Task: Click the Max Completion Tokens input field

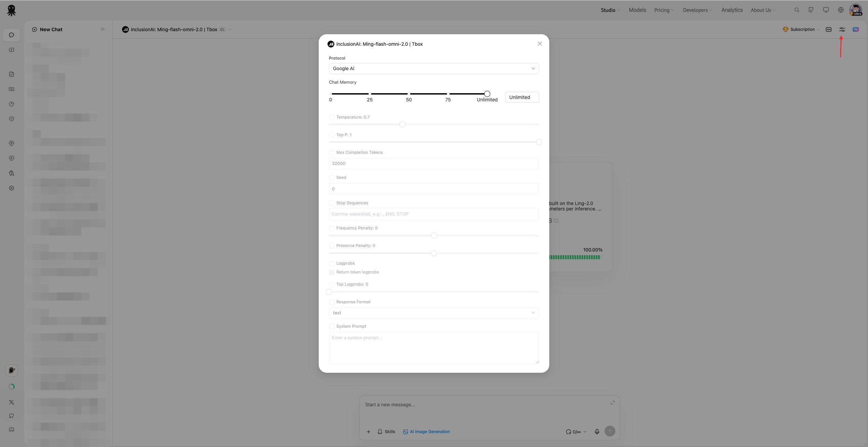Action: [434, 163]
